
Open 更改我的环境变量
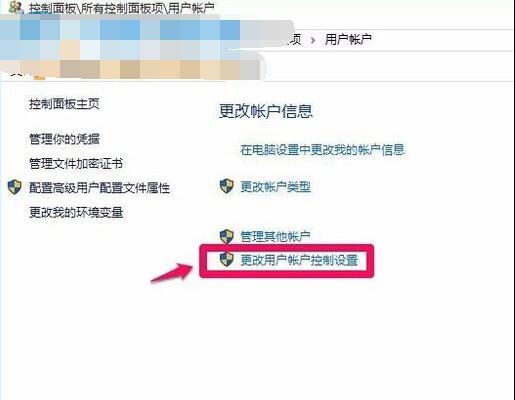[76, 212]
